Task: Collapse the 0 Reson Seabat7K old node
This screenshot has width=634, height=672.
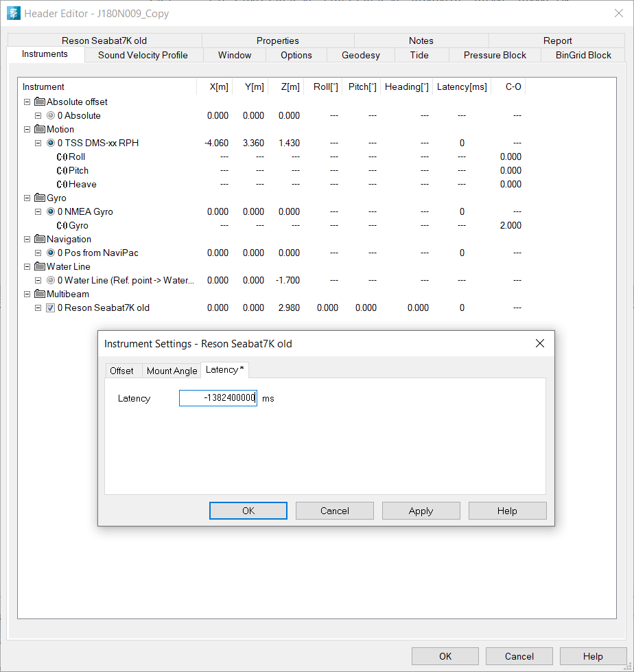Action: pos(38,308)
